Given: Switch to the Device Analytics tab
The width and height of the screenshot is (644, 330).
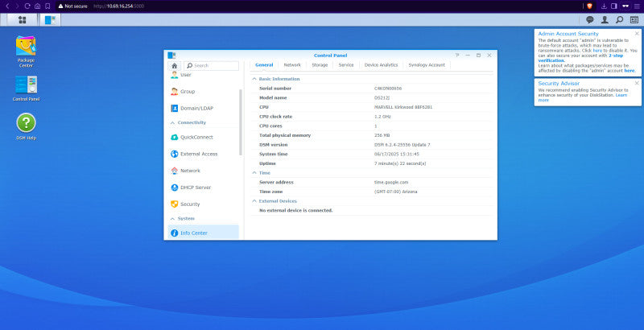Looking at the screenshot, I should [x=381, y=65].
